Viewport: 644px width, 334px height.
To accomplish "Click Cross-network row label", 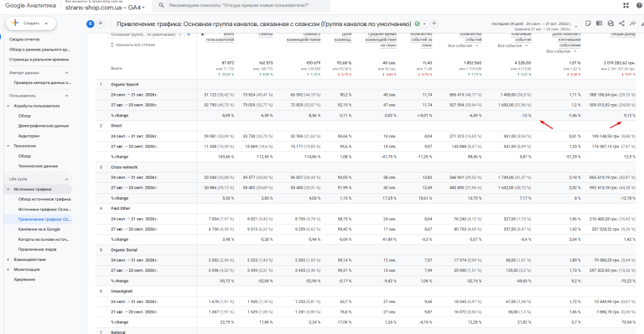I will 124,167.
